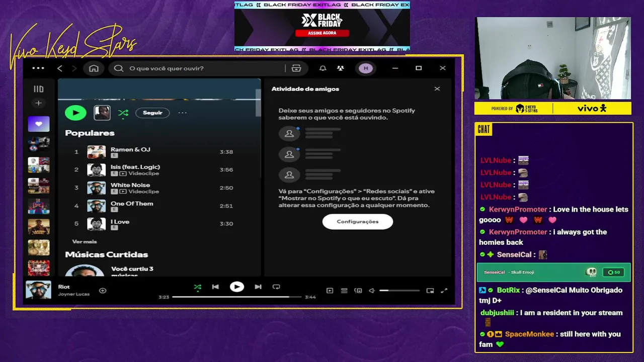
Task: Skip to the next track
Action: click(258, 287)
